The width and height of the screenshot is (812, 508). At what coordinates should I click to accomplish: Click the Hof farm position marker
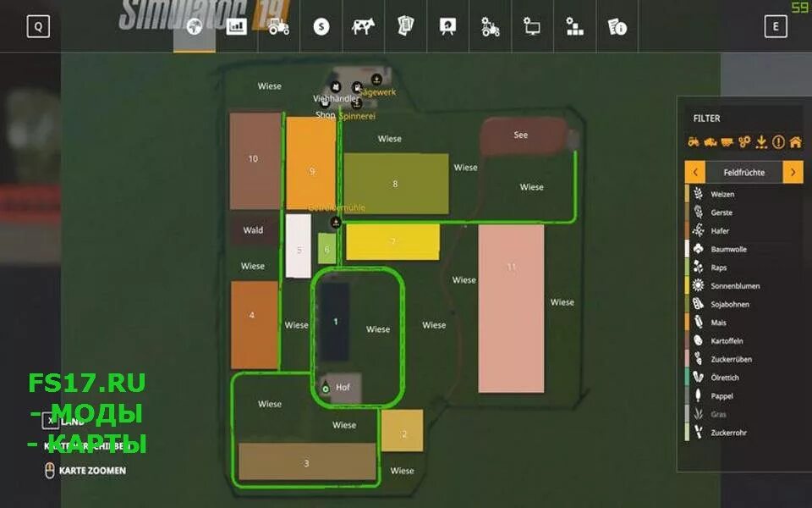[325, 387]
